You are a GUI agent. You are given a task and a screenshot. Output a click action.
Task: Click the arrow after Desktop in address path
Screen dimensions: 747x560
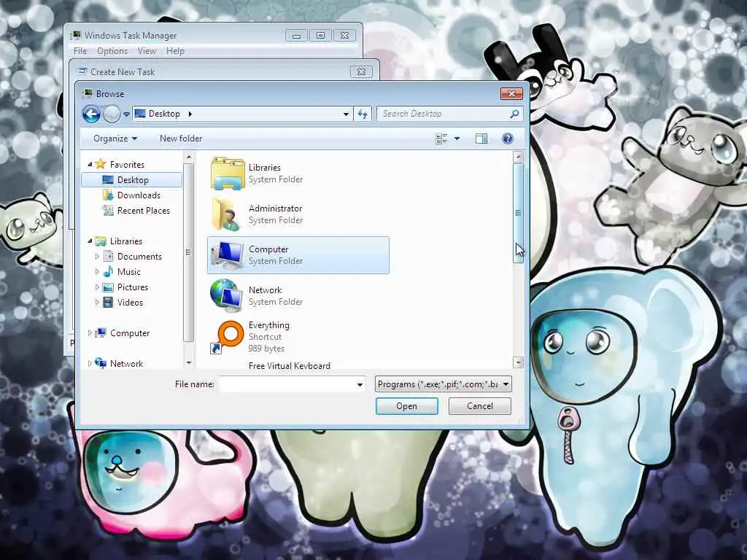(x=190, y=114)
